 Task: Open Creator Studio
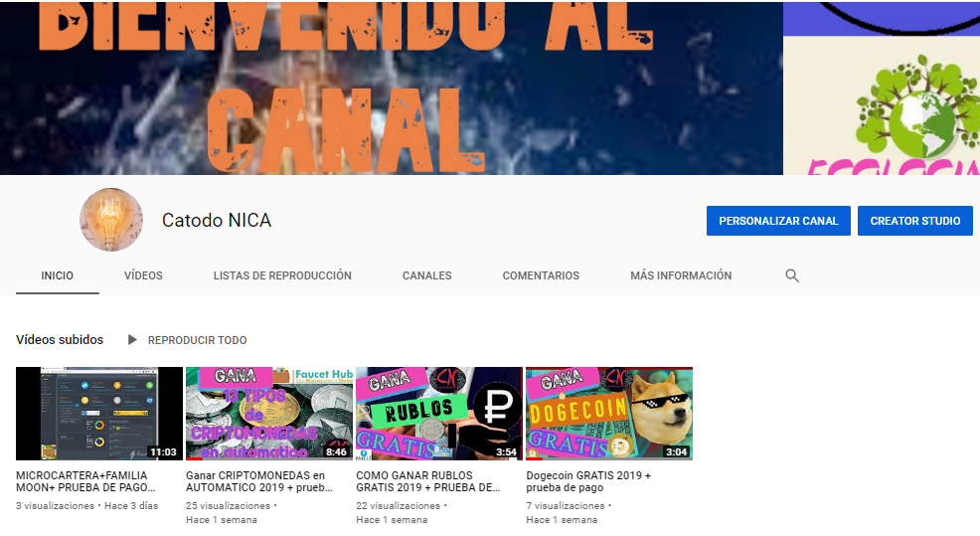point(915,221)
